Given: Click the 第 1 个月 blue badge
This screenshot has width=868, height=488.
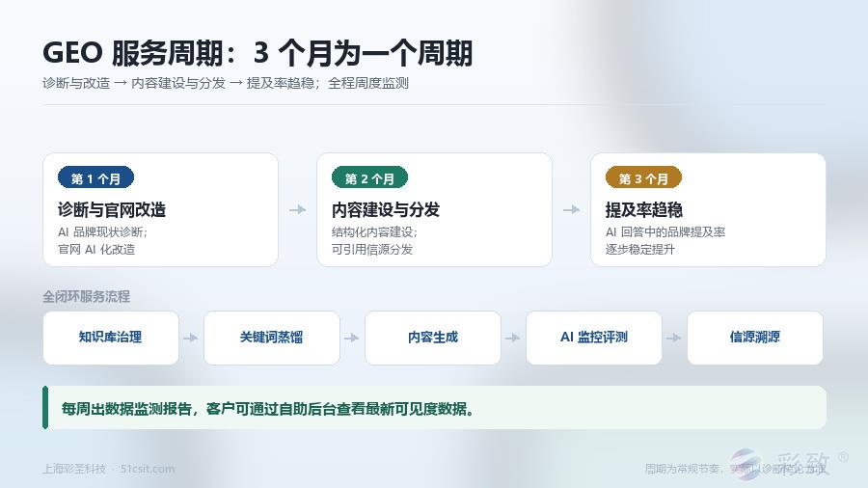Looking at the screenshot, I should [x=95, y=178].
